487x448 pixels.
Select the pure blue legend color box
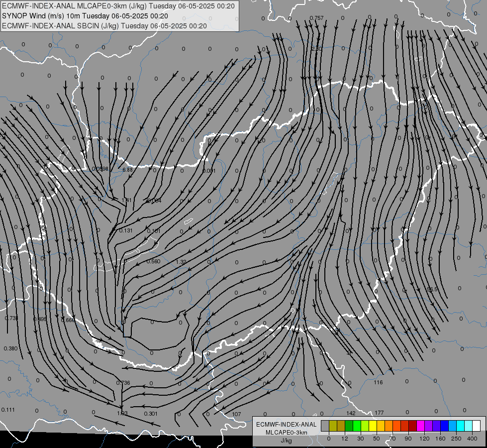click(444, 426)
